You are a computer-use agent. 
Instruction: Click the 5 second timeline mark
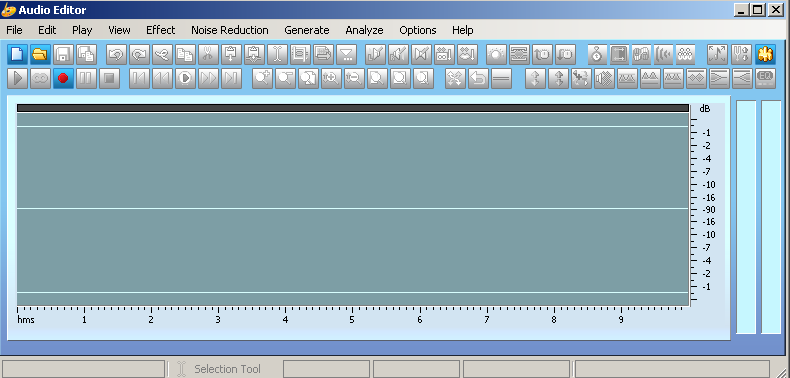352,320
